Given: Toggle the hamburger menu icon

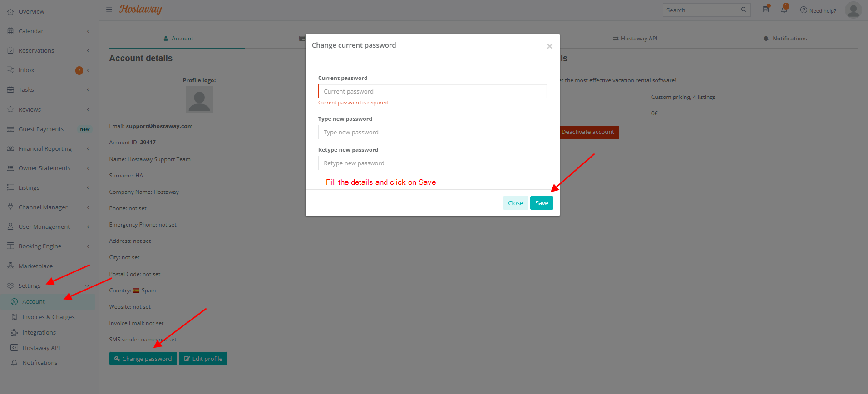Looking at the screenshot, I should point(109,9).
